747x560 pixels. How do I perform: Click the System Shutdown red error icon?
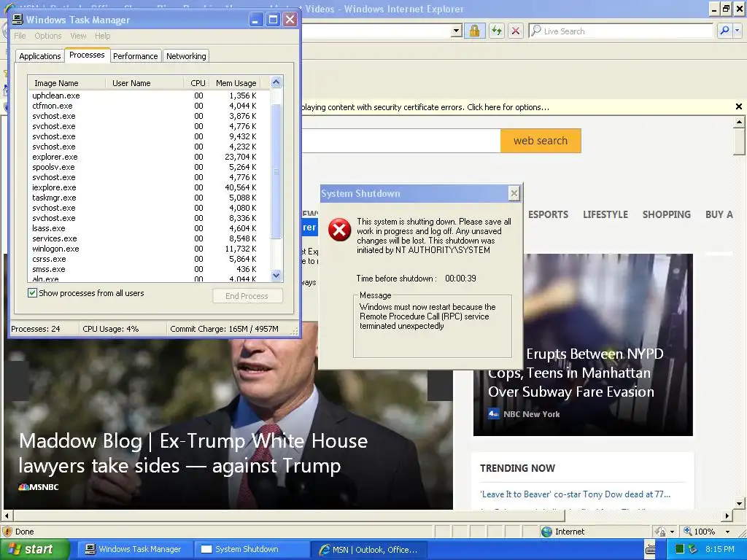click(x=340, y=230)
